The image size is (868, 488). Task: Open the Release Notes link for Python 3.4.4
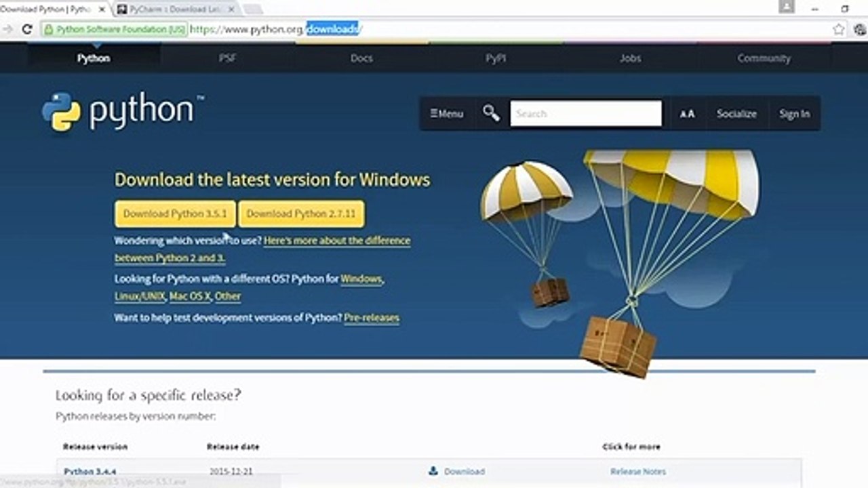[x=638, y=471]
